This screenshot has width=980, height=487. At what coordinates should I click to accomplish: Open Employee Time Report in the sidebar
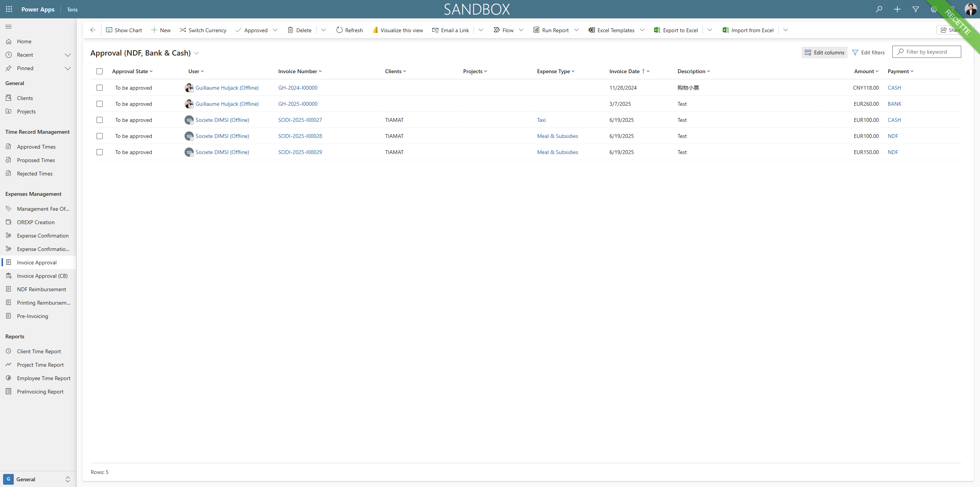pos(38,378)
